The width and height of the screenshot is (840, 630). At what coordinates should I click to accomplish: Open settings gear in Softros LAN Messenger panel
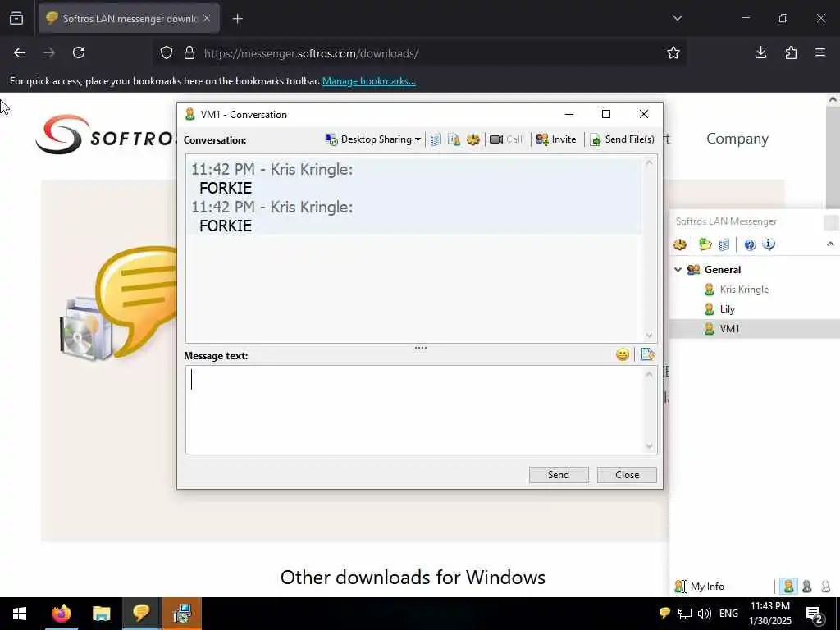click(680, 244)
